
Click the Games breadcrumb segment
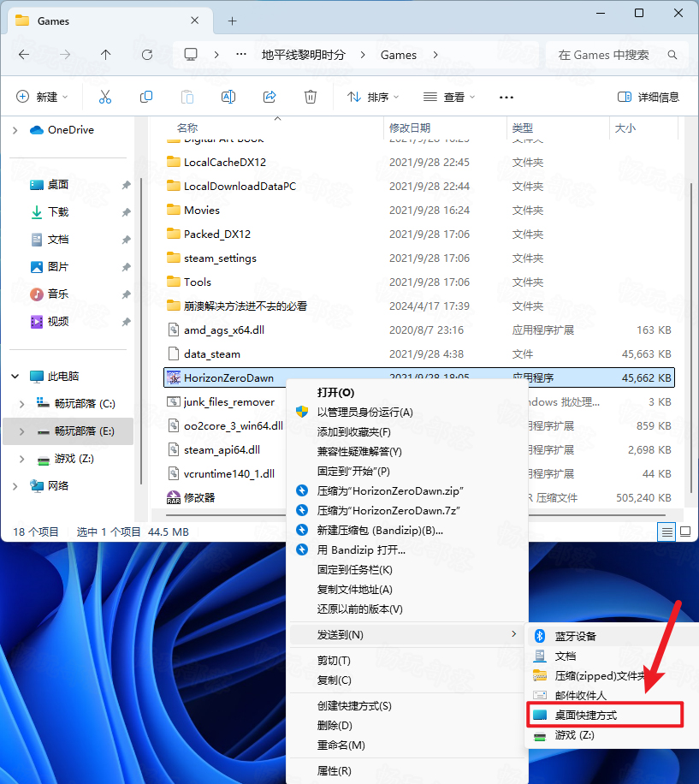click(x=398, y=55)
